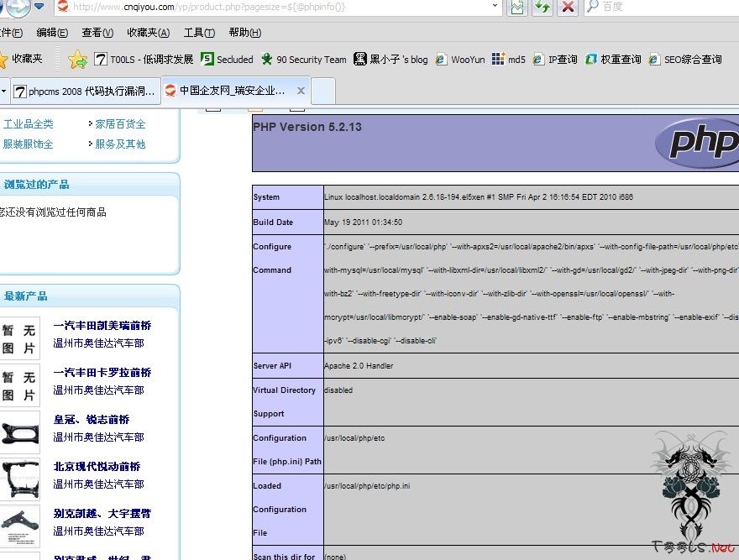Click the 工业品全类 category link

(30, 122)
